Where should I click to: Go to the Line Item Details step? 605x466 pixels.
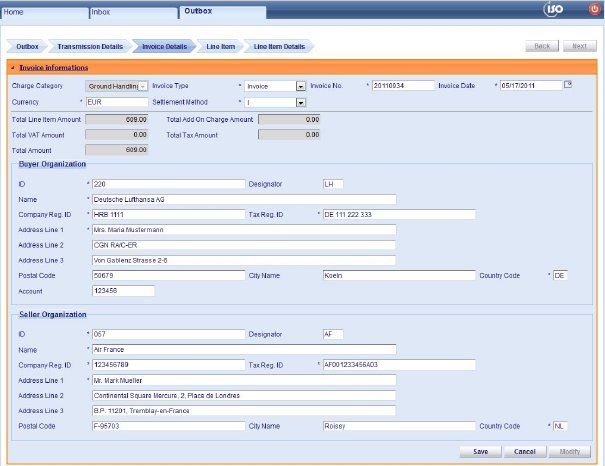[279, 47]
